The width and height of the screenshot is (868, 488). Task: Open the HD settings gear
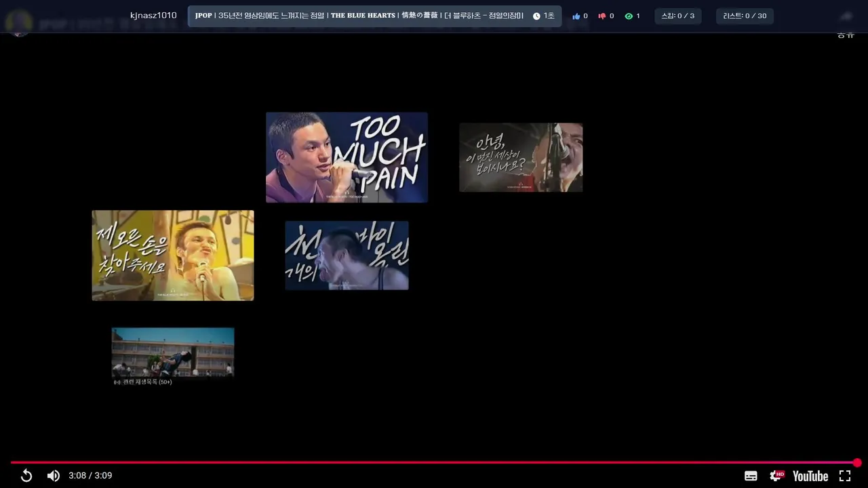(776, 476)
